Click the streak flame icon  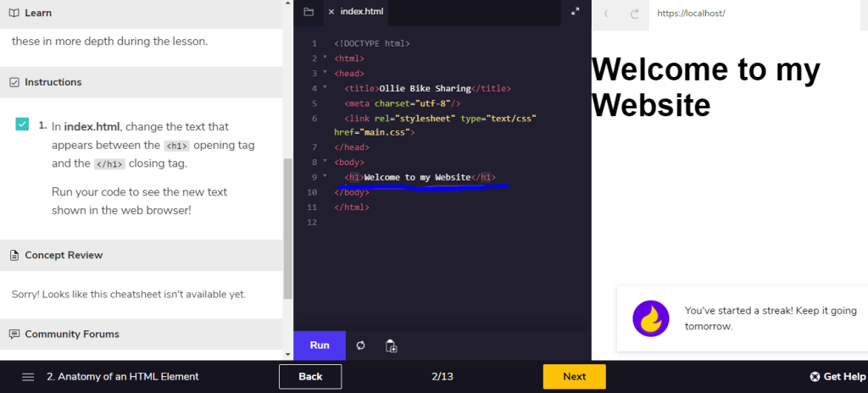pos(651,318)
